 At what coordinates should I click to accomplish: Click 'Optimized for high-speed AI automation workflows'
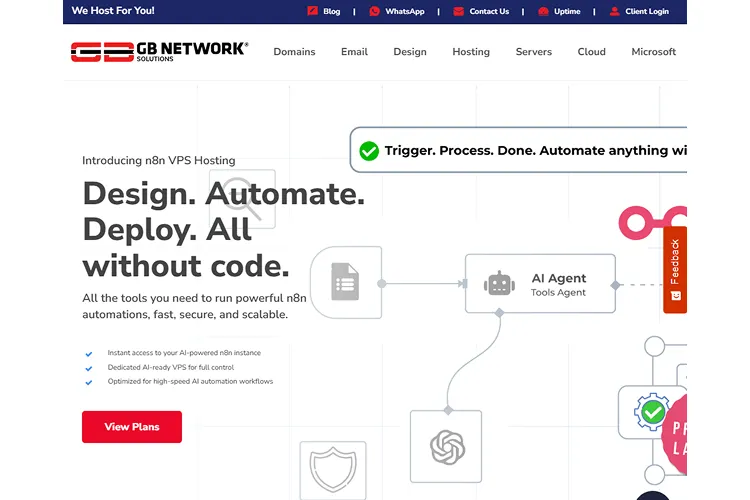point(190,381)
